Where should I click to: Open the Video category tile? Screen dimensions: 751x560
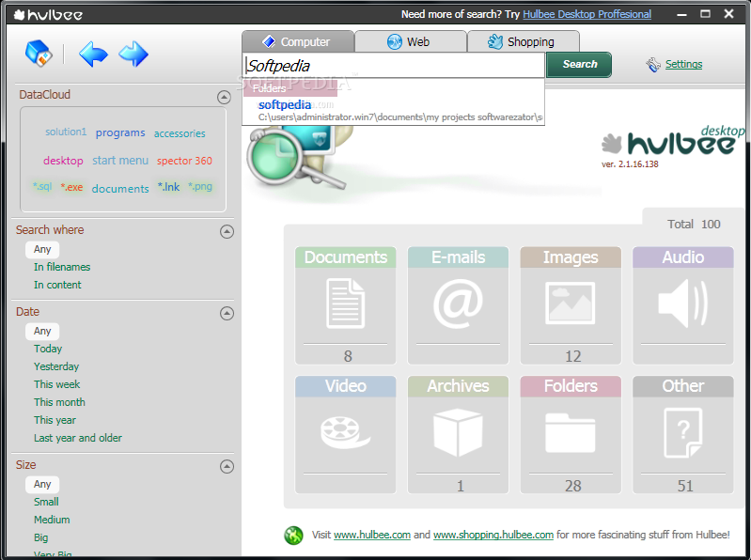[x=345, y=435]
